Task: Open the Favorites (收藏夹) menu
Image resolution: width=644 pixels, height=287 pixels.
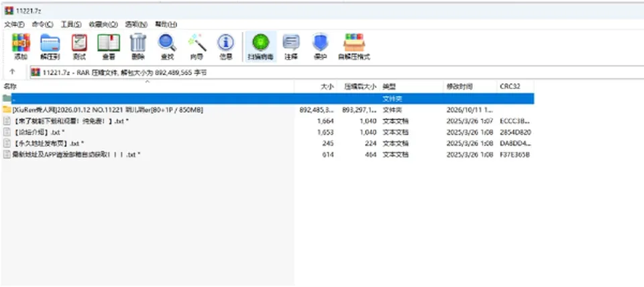Action: pyautogui.click(x=103, y=24)
